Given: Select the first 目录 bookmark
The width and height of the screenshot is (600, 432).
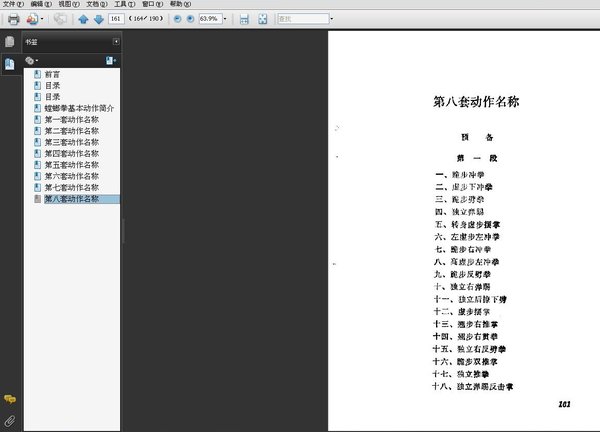Looking at the screenshot, I should pyautogui.click(x=52, y=85).
